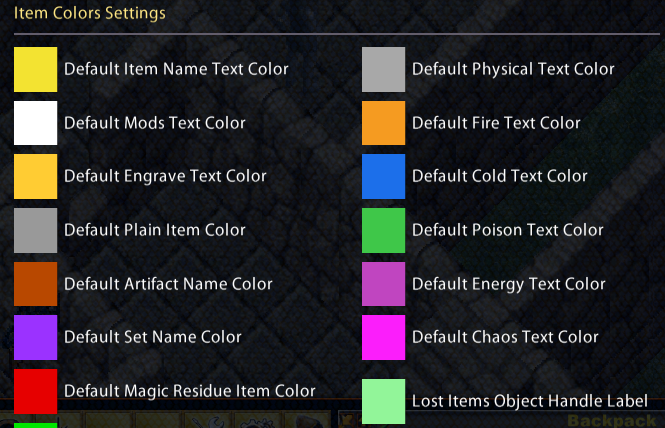
Task: Click the Item Colors Settings heading
Action: coord(90,13)
